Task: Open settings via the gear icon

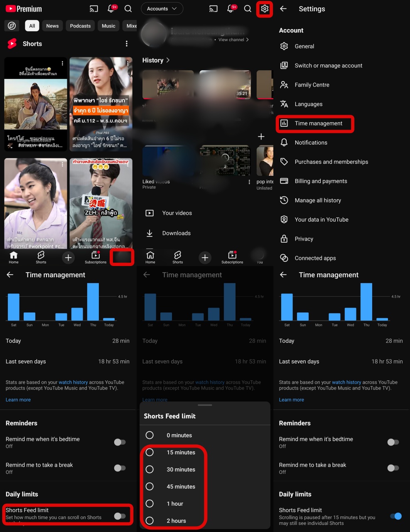Action: tap(265, 9)
